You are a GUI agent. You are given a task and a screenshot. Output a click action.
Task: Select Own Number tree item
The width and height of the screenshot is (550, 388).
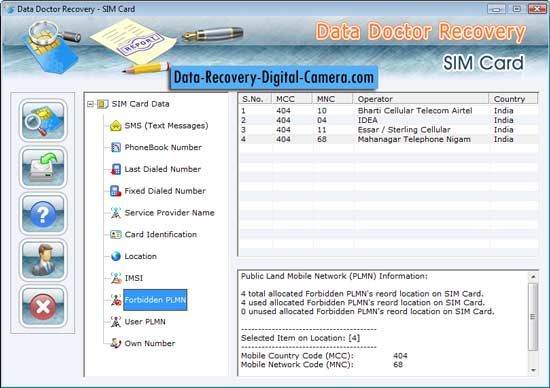point(150,343)
